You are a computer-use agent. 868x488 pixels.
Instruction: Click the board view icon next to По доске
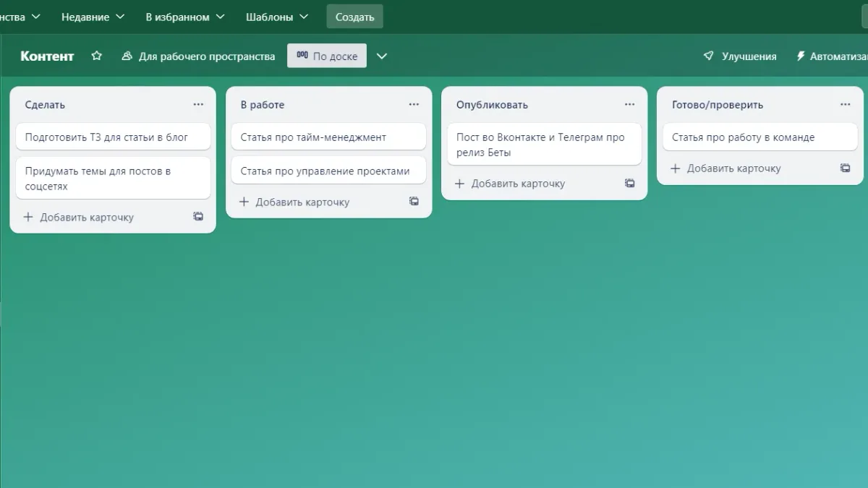click(x=302, y=55)
